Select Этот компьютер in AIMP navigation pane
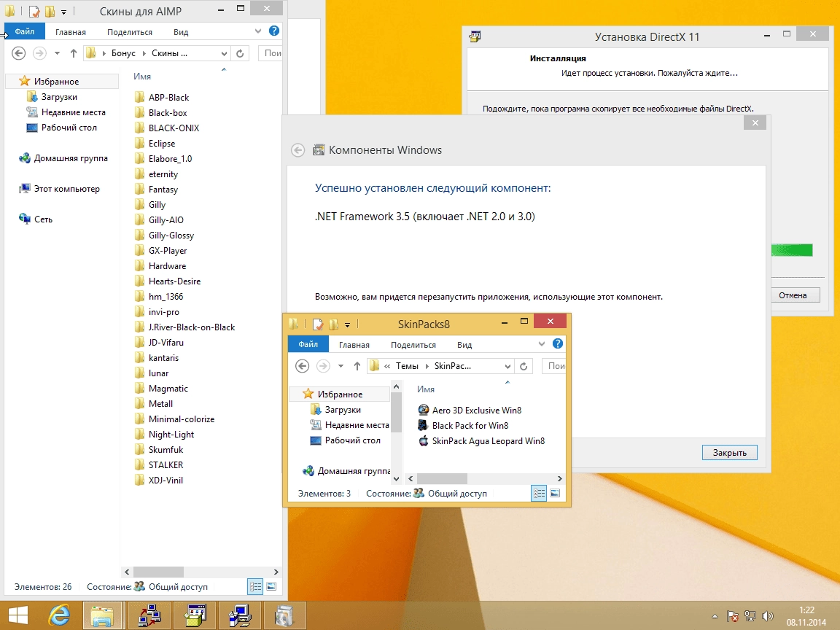The height and width of the screenshot is (630, 840). point(66,189)
